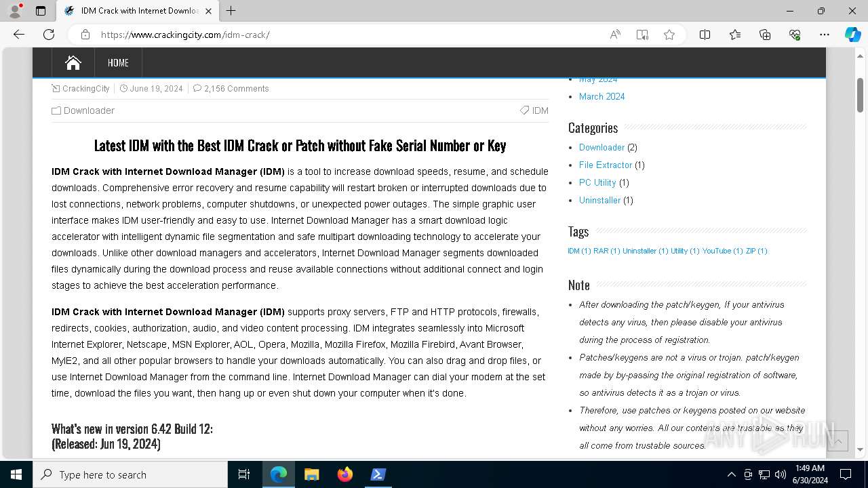
Task: Add this page to favorites star
Action: [669, 35]
